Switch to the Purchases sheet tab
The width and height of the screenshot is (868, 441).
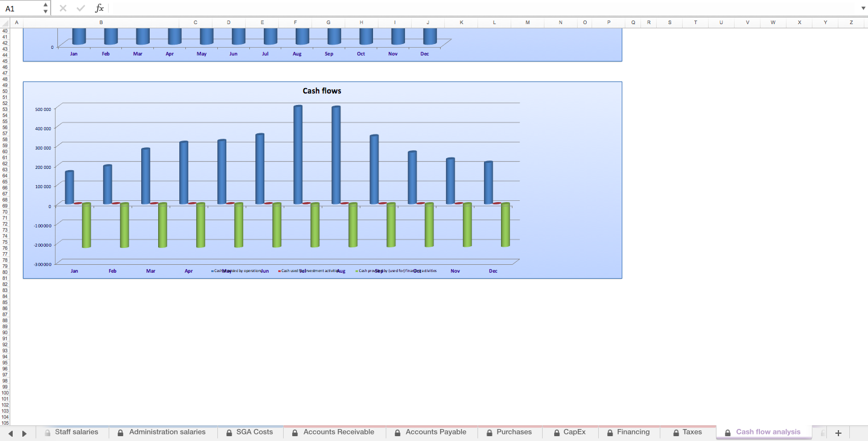[515, 432]
